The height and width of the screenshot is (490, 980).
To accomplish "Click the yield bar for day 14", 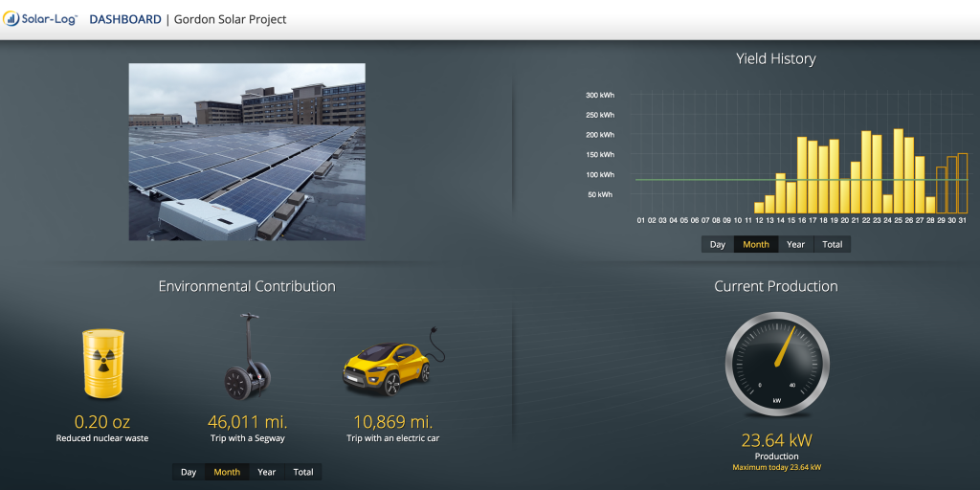I will point(781,193).
